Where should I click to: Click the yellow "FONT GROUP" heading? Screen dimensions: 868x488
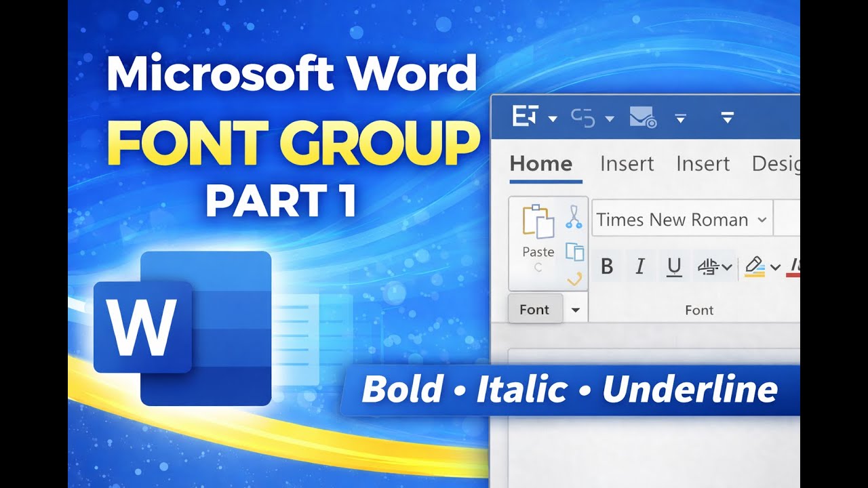click(293, 144)
